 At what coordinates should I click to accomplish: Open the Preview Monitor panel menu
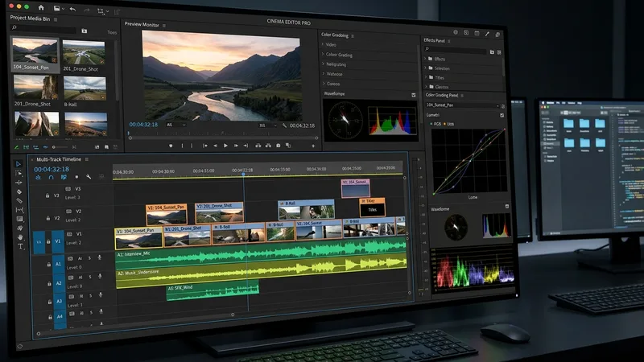pyautogui.click(x=164, y=26)
